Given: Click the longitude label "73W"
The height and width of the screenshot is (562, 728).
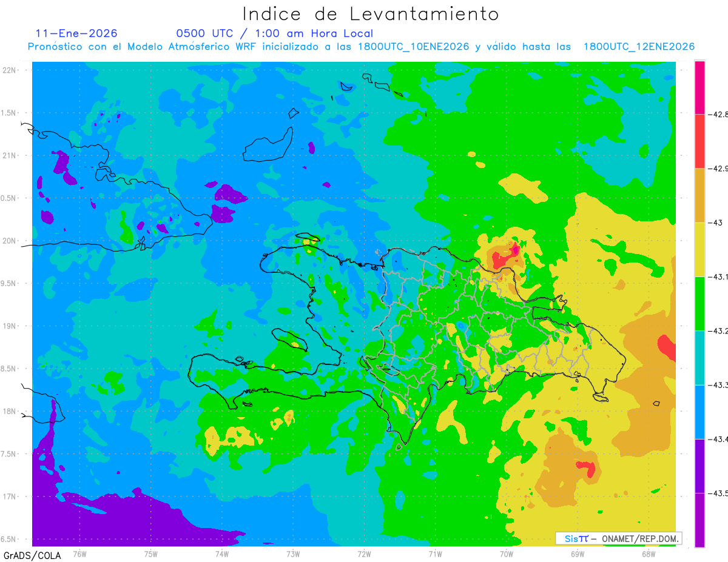Looking at the screenshot, I should [293, 553].
